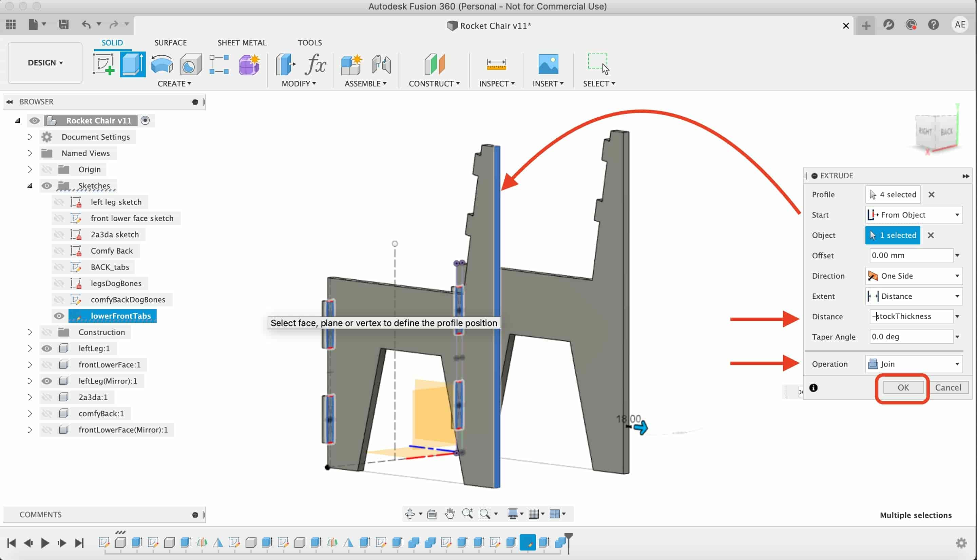Screen dimensions: 977x560
Task: Open the timeline settings gear
Action: tap(961, 543)
